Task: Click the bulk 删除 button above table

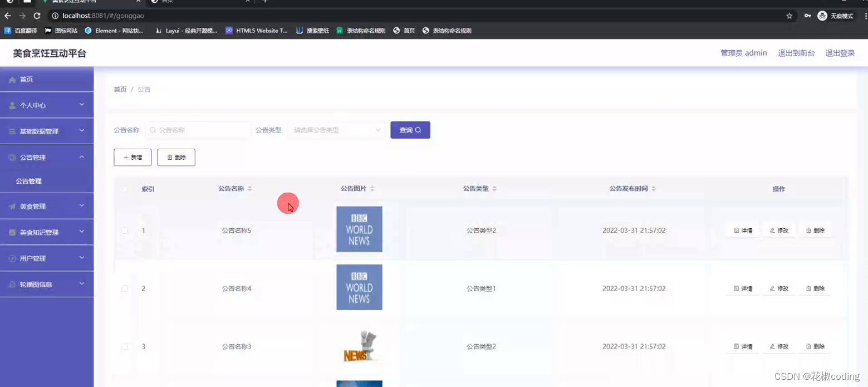Action: 176,158
